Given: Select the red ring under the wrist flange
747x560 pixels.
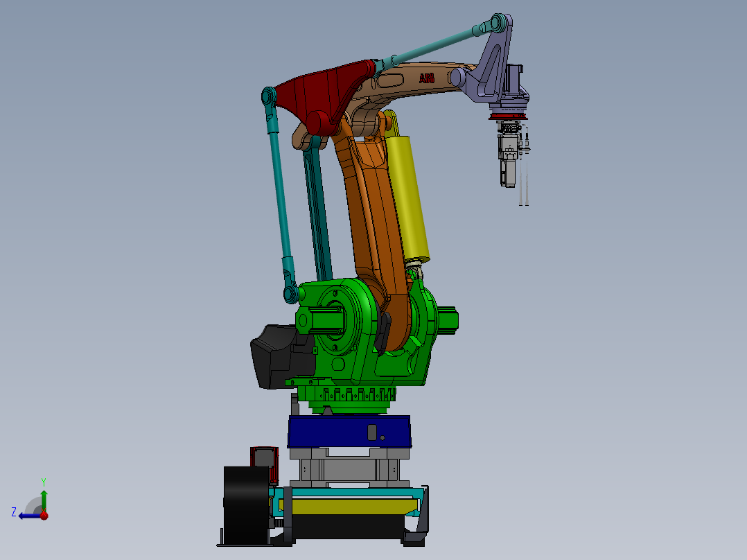Looking at the screenshot, I should 509,116.
